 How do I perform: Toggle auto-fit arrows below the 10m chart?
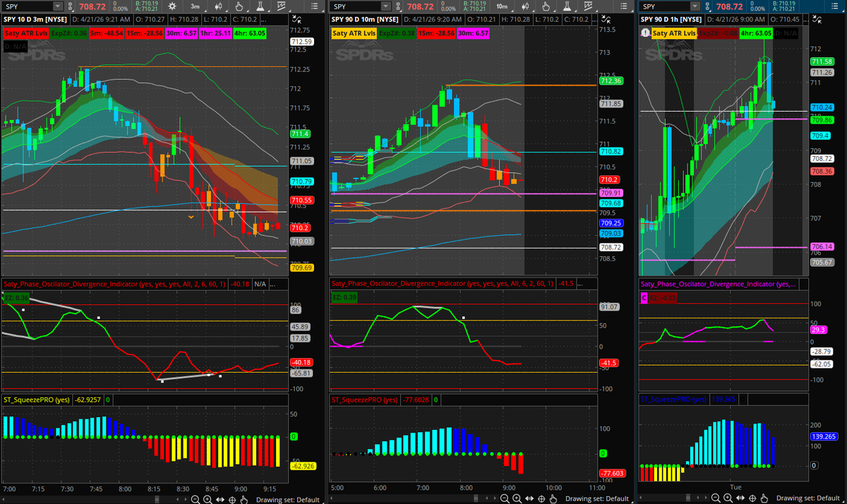coord(529,498)
